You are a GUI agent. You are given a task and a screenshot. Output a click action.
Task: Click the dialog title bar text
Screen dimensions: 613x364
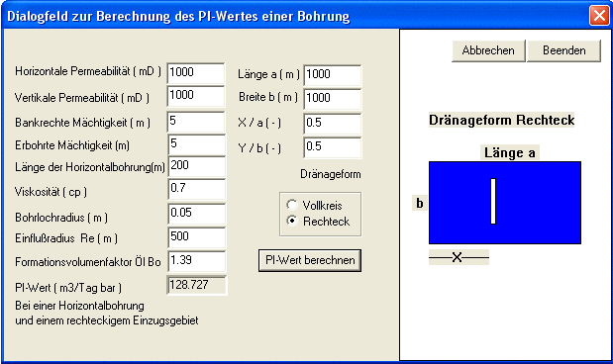178,17
